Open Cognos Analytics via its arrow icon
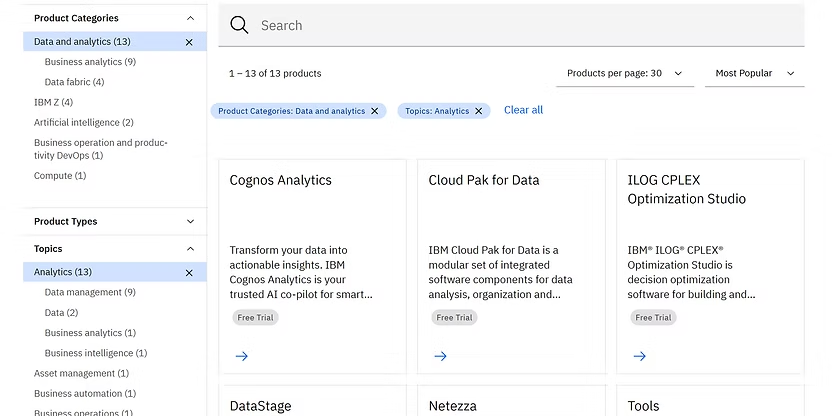 241,356
